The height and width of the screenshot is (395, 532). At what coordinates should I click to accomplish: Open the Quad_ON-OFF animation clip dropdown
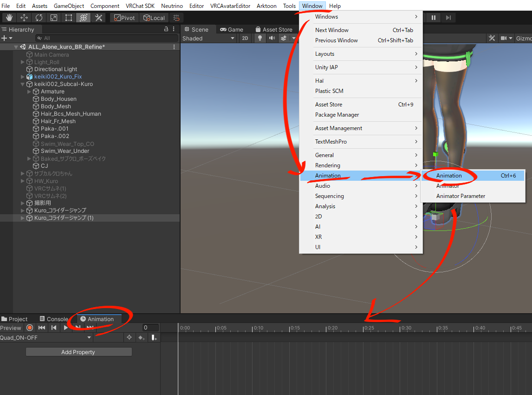click(46, 338)
